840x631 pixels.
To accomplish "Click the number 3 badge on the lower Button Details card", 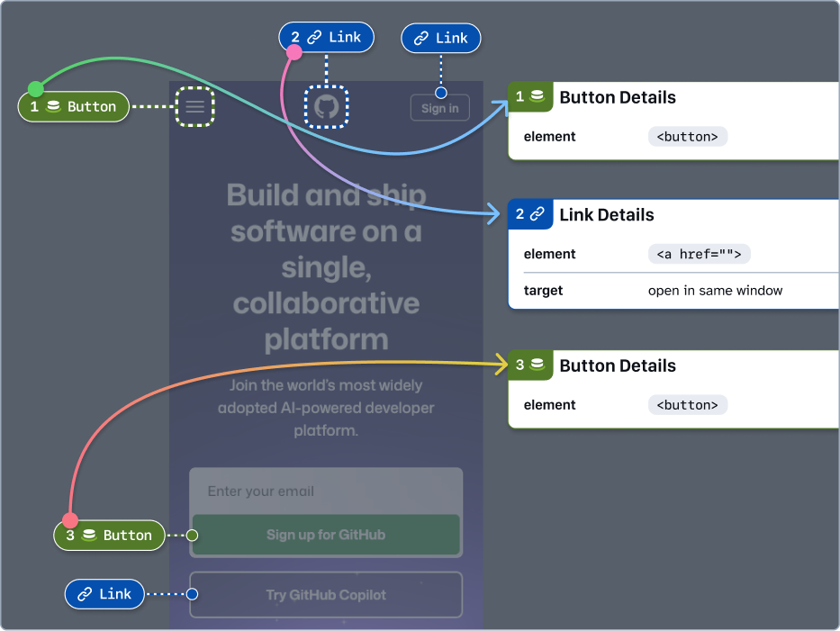I will point(529,365).
